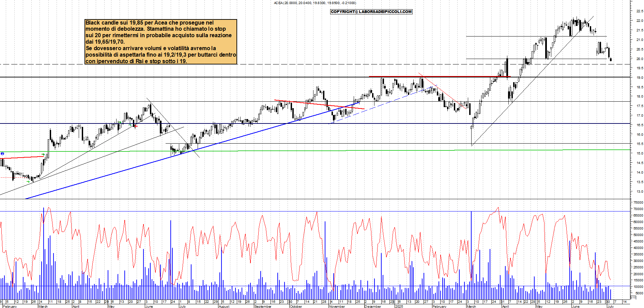Click the 20.5 price axis label
This screenshot has width=644, height=308.
pyautogui.click(x=640, y=49)
